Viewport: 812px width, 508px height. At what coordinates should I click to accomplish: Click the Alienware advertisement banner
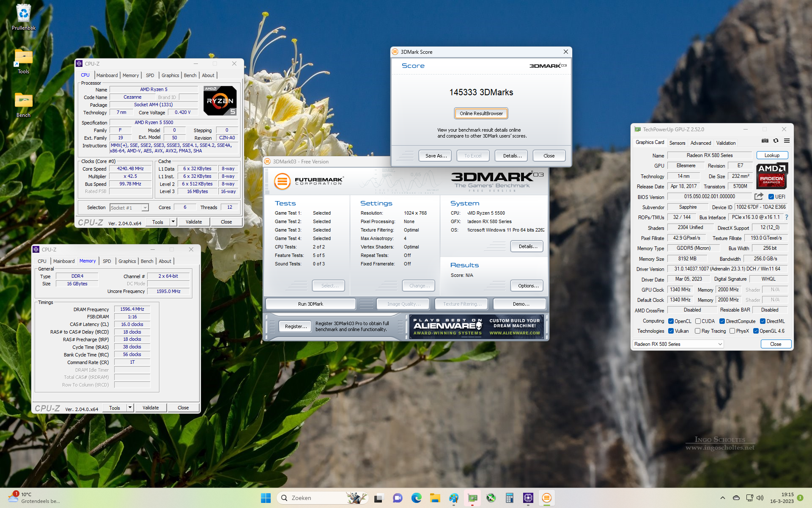coord(477,326)
